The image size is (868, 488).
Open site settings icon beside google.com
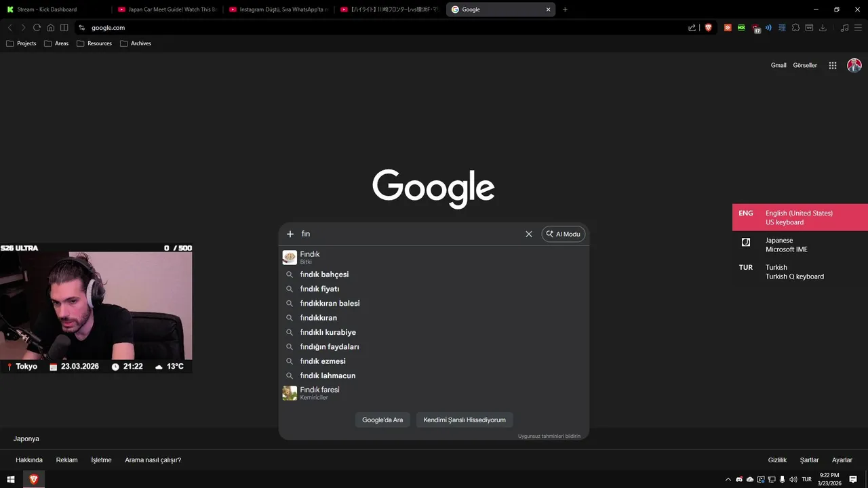(x=81, y=28)
